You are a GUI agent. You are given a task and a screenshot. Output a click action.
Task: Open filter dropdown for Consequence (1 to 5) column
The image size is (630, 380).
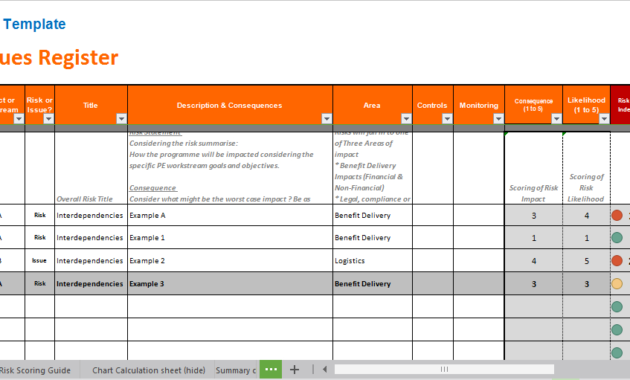click(x=556, y=118)
